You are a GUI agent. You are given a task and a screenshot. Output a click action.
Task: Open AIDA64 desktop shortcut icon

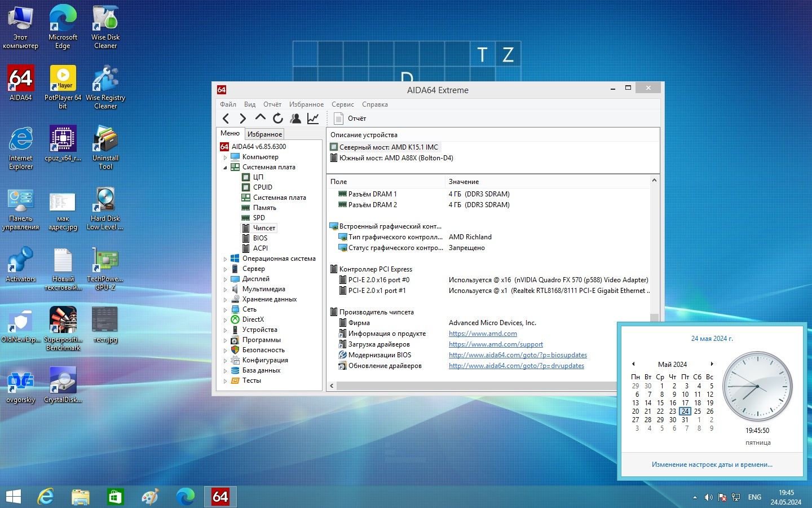[21, 83]
